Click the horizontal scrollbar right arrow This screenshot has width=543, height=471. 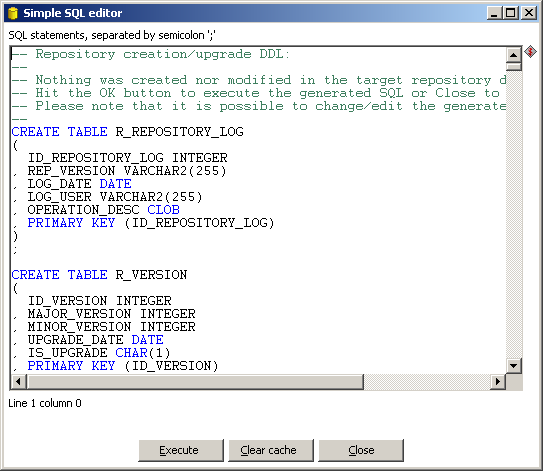click(498, 382)
